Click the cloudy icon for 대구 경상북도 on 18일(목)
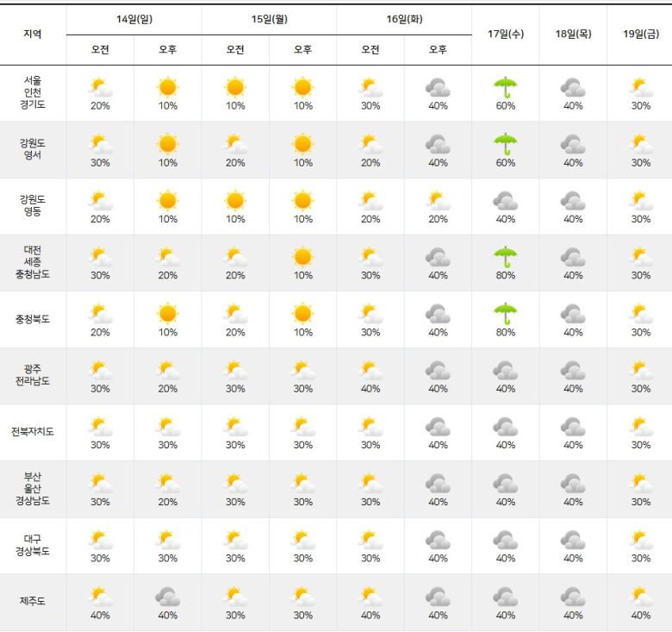Image resolution: width=672 pixels, height=632 pixels. point(573,540)
